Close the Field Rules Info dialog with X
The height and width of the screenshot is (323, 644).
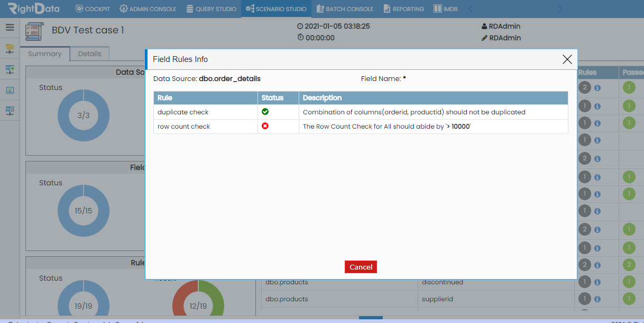pyautogui.click(x=567, y=59)
